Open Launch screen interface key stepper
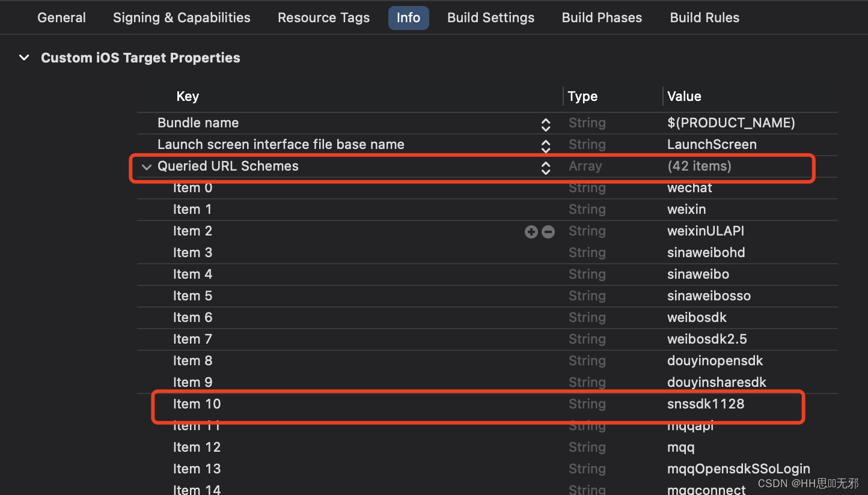 545,145
